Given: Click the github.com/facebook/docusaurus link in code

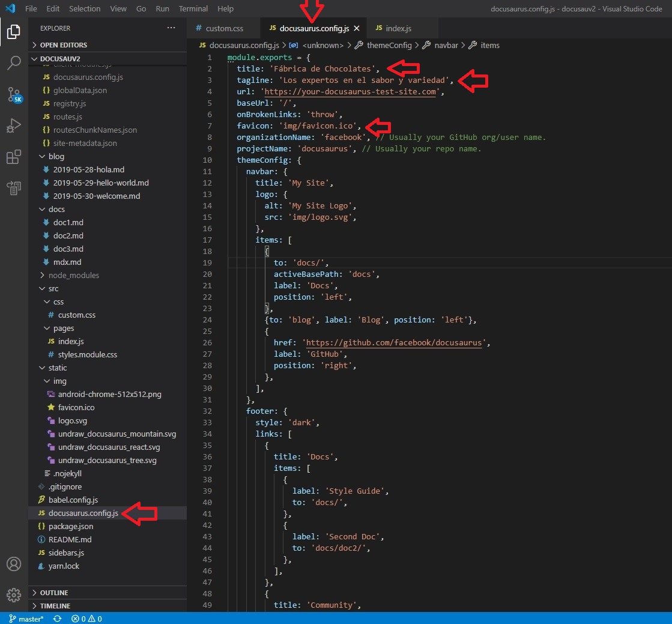Looking at the screenshot, I should 393,343.
